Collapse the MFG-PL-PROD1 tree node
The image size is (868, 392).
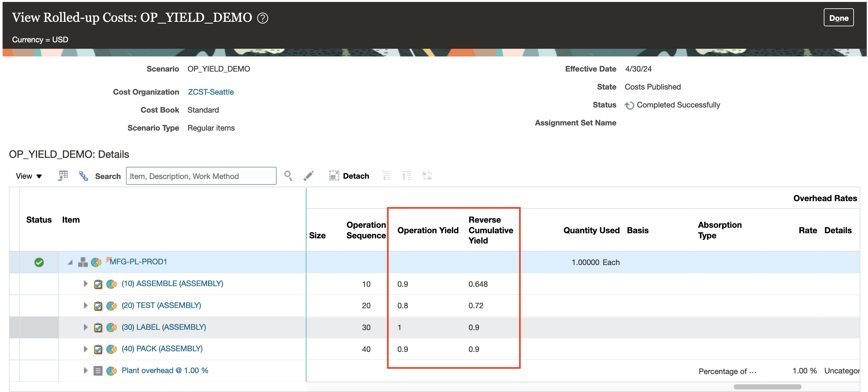click(70, 262)
